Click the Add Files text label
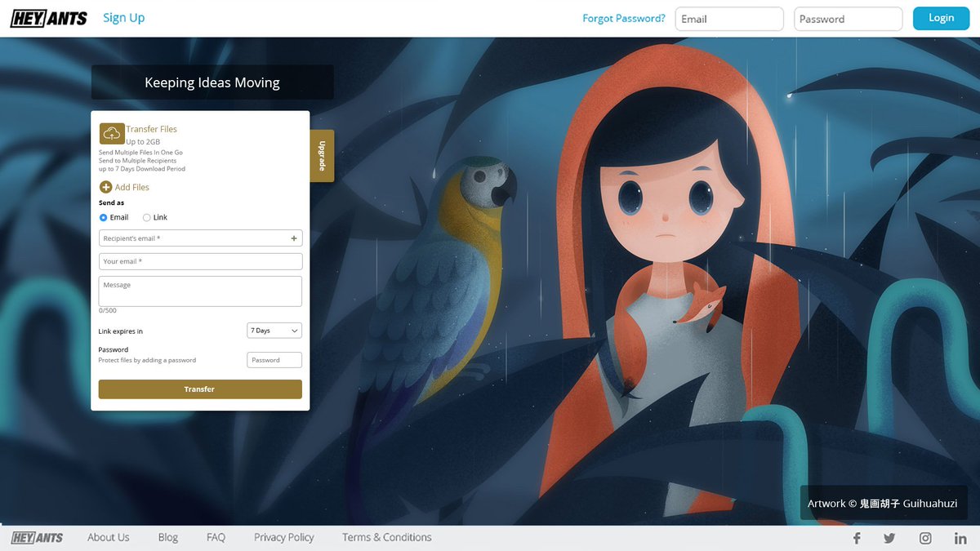The width and height of the screenshot is (980, 551). pos(132,187)
